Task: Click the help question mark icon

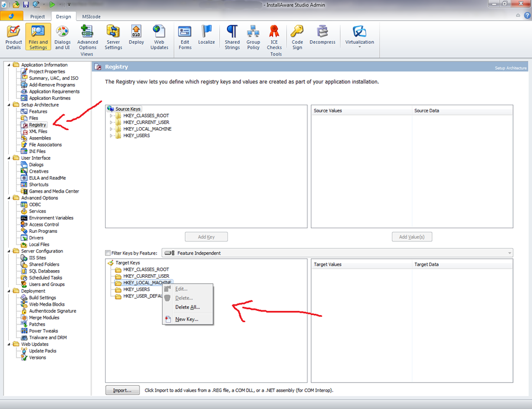Action: click(x=528, y=15)
